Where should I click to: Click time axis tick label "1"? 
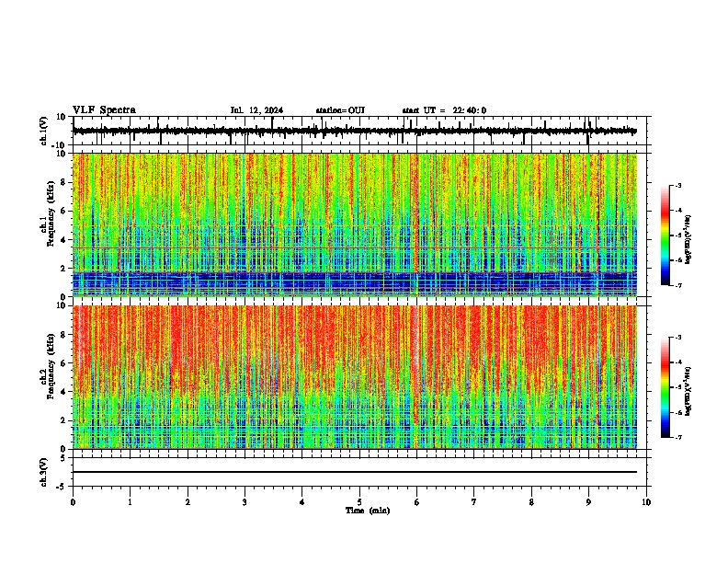[130, 502]
